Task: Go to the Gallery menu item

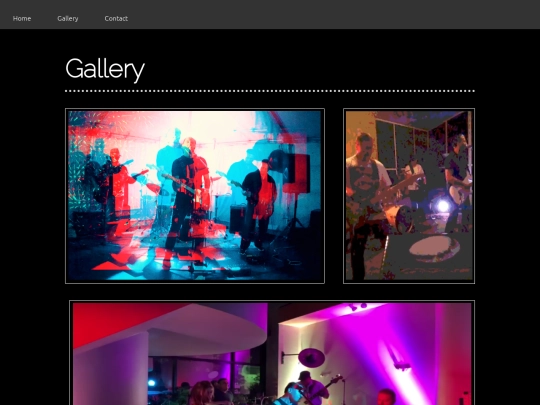Action: point(68,19)
